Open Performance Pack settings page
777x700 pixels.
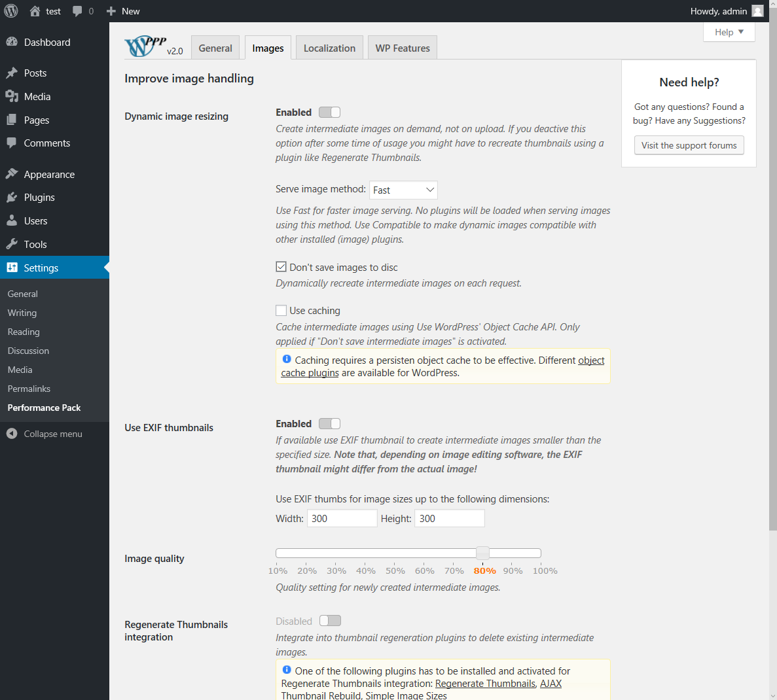44,408
